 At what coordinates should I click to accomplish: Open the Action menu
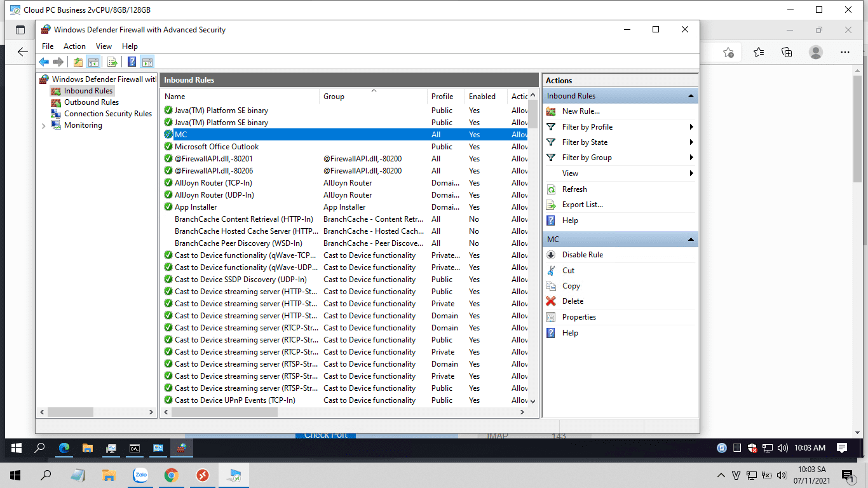tap(74, 46)
